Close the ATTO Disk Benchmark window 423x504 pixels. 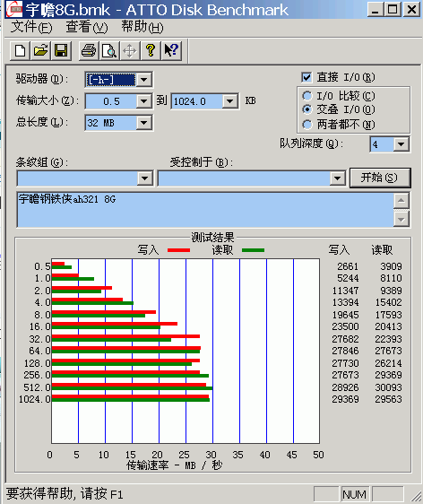tap(411, 9)
